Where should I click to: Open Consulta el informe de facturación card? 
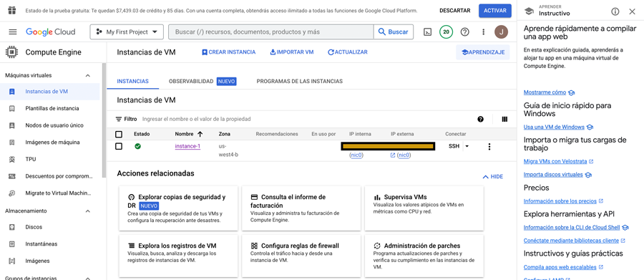pyautogui.click(x=301, y=208)
